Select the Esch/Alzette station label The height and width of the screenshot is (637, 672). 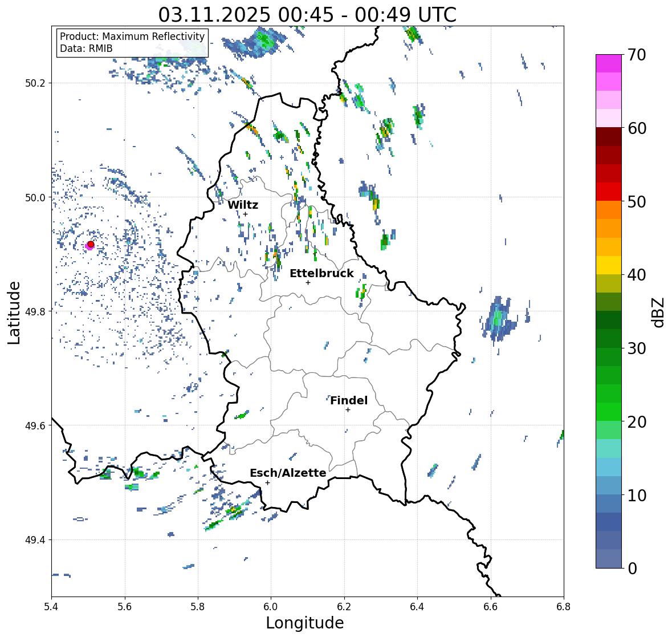click(x=288, y=473)
